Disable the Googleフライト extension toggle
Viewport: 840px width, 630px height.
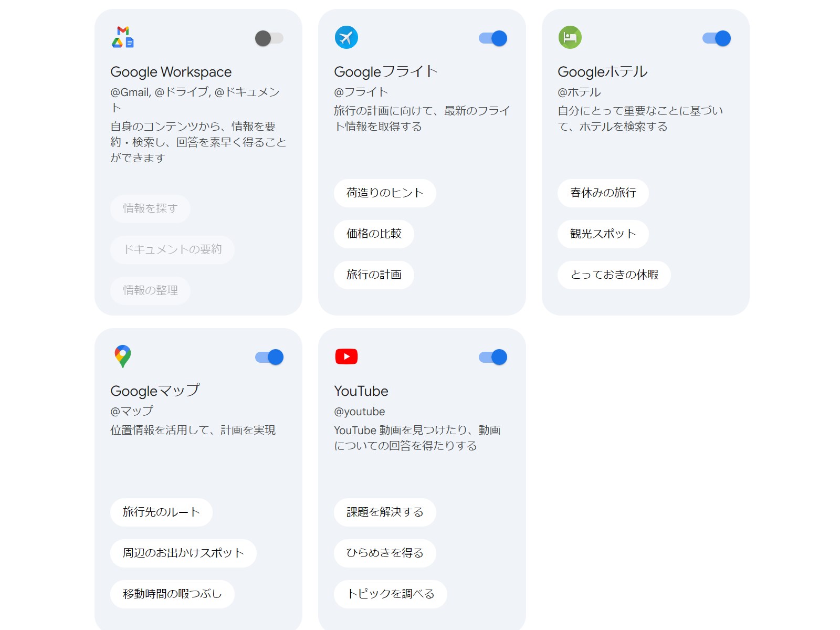coord(493,38)
